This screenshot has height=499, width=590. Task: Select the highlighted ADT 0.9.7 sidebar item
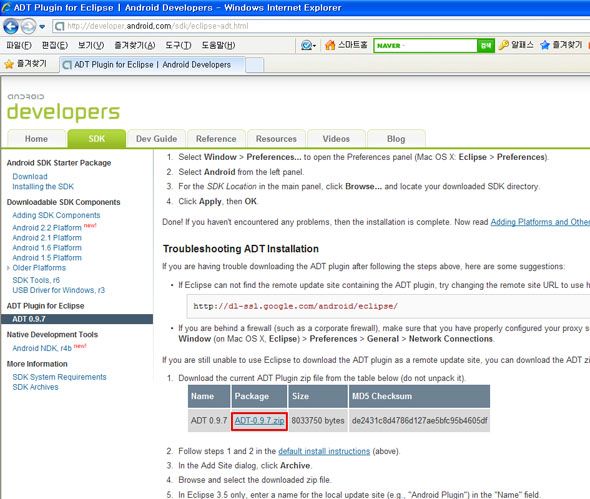(77, 319)
